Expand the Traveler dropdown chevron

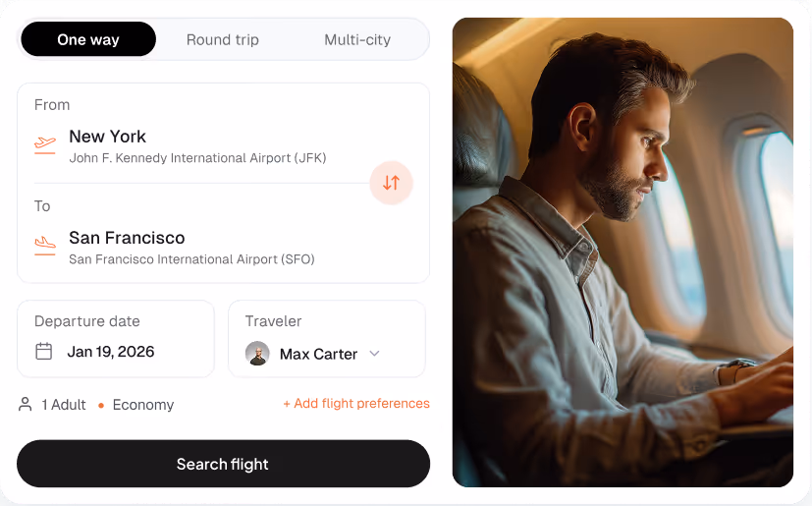click(x=374, y=354)
